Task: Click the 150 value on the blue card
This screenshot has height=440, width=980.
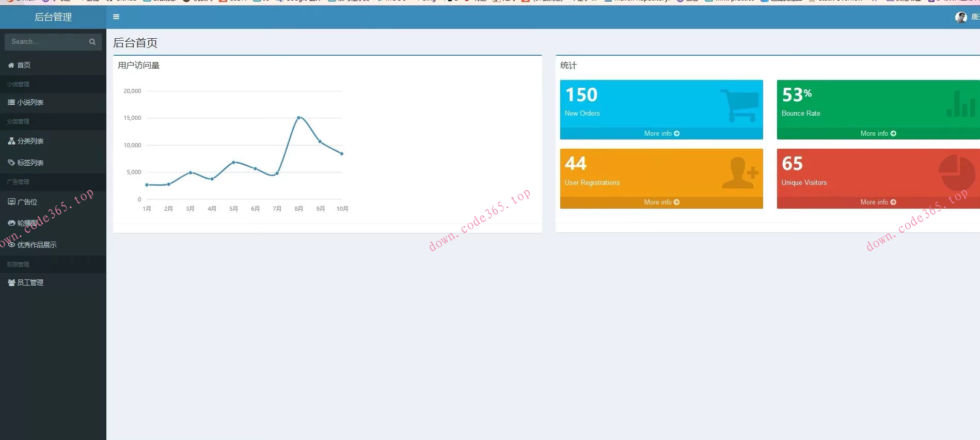Action: click(x=581, y=95)
